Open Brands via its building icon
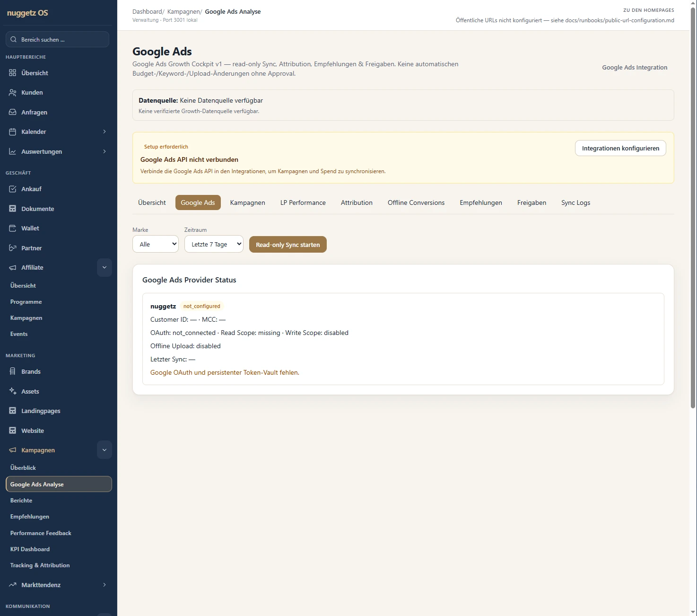Screen dimensions: 697x616 pyautogui.click(x=13, y=371)
